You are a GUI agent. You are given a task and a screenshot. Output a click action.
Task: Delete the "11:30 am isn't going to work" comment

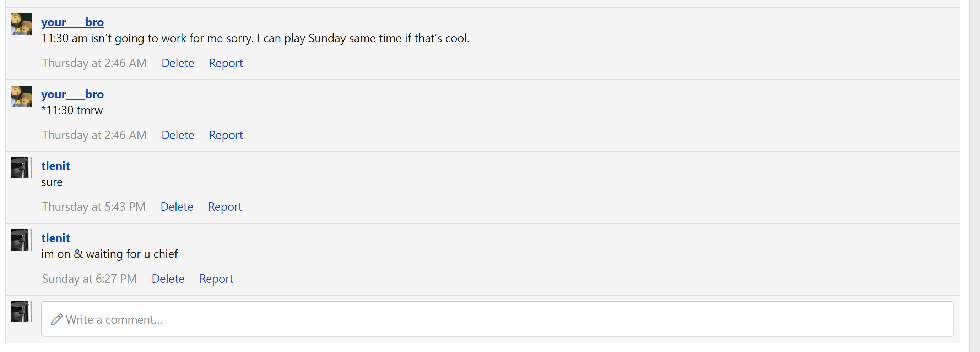click(178, 63)
